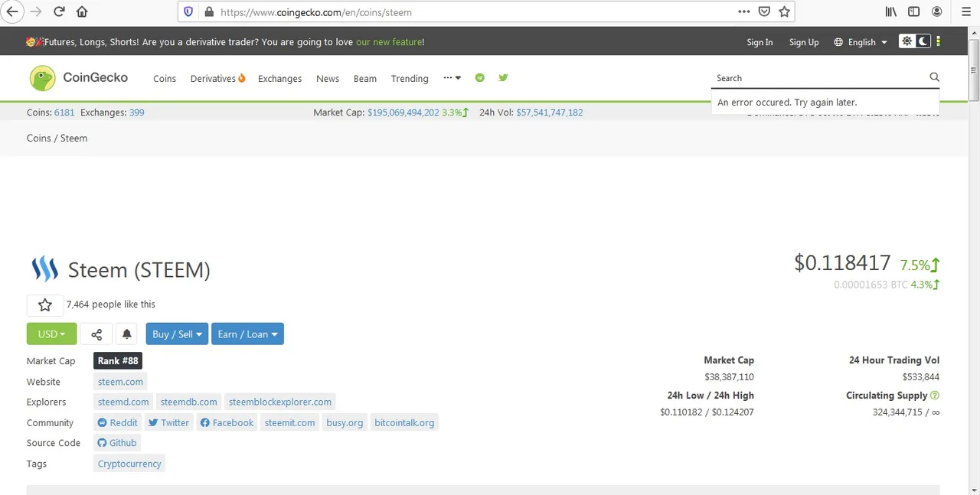
Task: Open the steemdb.com explorer link
Action: (188, 402)
